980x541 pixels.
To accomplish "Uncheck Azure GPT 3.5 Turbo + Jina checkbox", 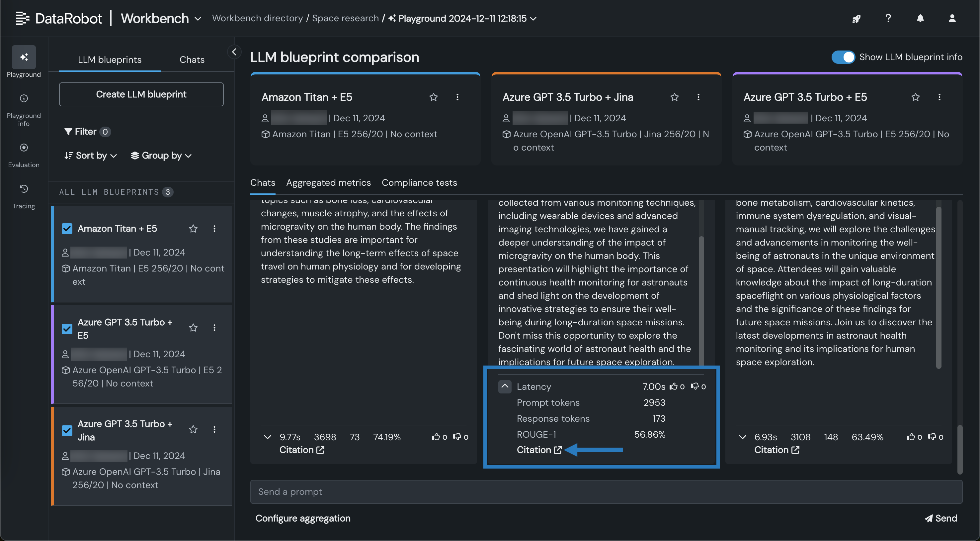I will tap(67, 430).
